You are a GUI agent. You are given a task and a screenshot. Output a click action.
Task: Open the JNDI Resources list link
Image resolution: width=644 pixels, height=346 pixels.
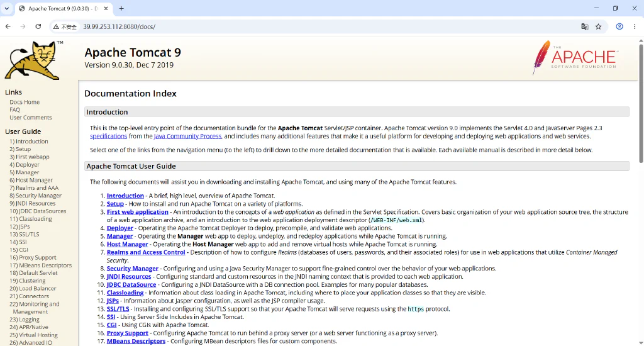[x=129, y=277]
